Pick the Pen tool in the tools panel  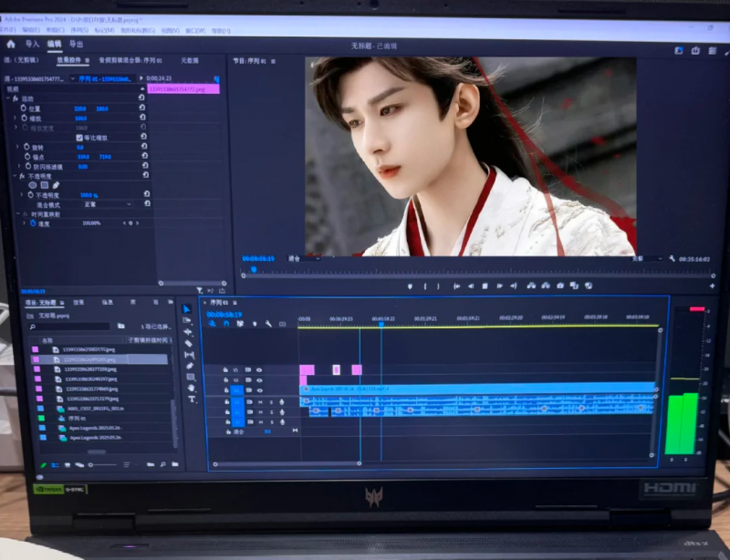click(190, 366)
